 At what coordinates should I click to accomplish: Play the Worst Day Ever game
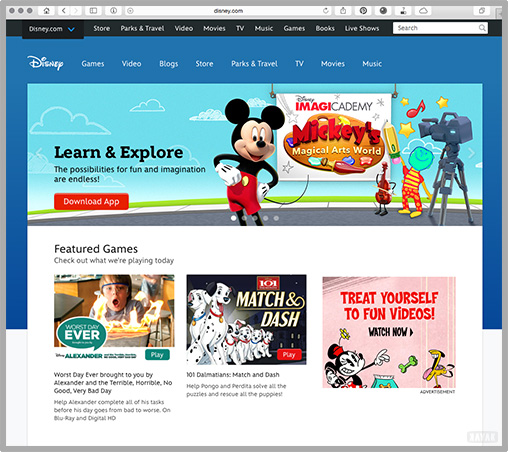coord(157,355)
